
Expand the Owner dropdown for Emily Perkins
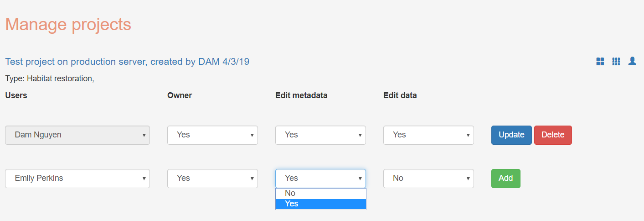212,179
